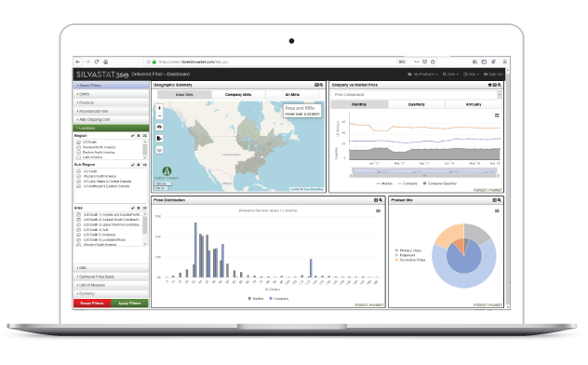Click the price chart time range navigator

click(424, 172)
